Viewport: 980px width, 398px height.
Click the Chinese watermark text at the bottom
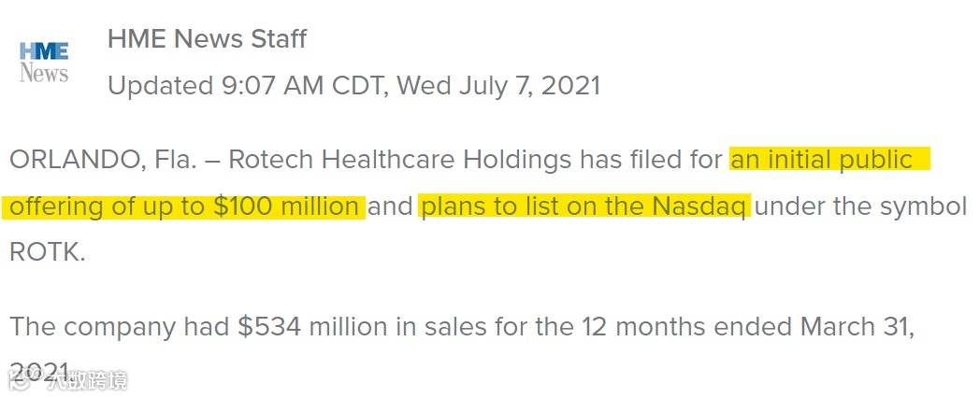88,380
